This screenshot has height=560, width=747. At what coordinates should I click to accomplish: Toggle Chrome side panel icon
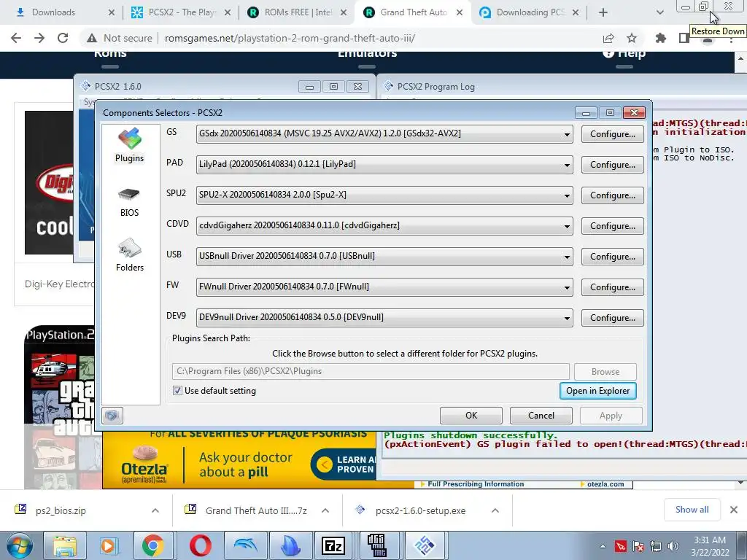[x=684, y=38]
